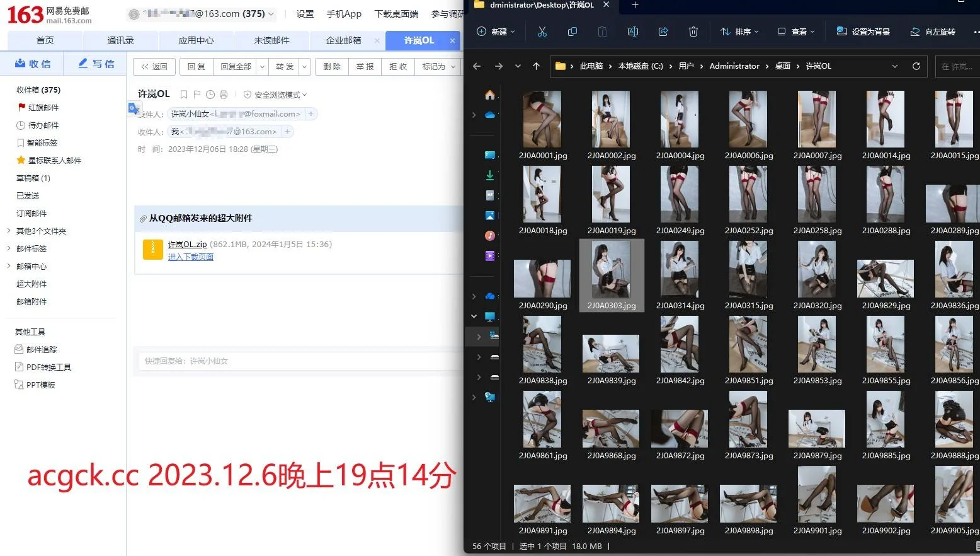
Task: Expand the 排序 sort menu
Action: tap(740, 32)
